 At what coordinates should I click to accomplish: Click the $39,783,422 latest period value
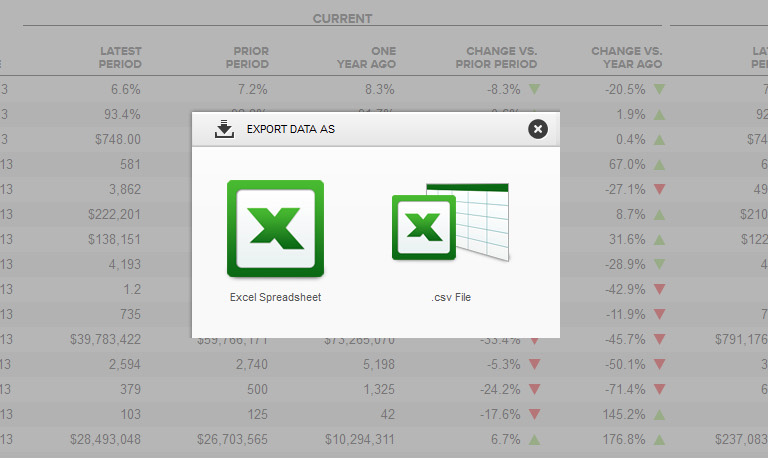pos(105,339)
